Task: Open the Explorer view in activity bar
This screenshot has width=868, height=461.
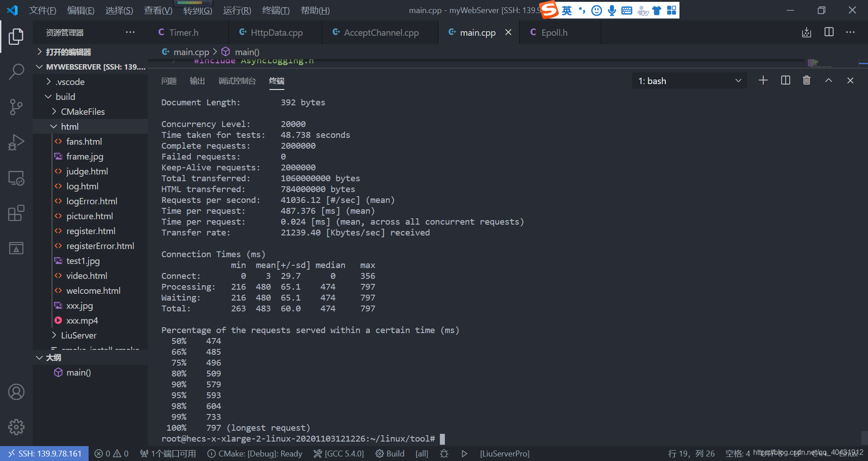Action: (x=16, y=37)
